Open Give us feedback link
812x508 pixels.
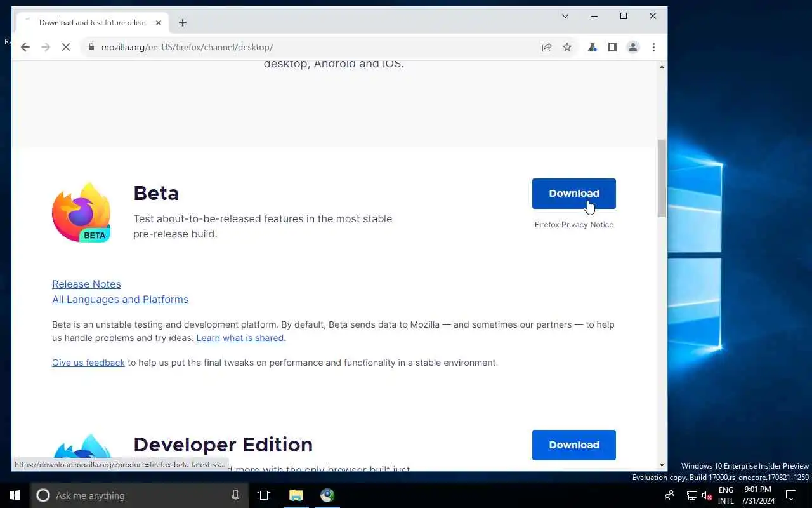tap(88, 363)
